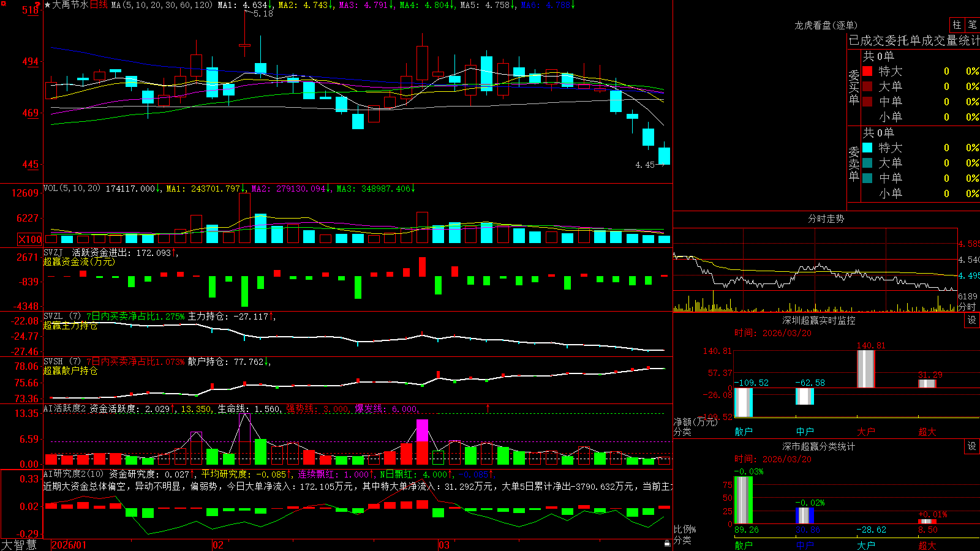
Task: Click the 中户 -62.58 bar in 实时监控 chart
Action: (804, 396)
